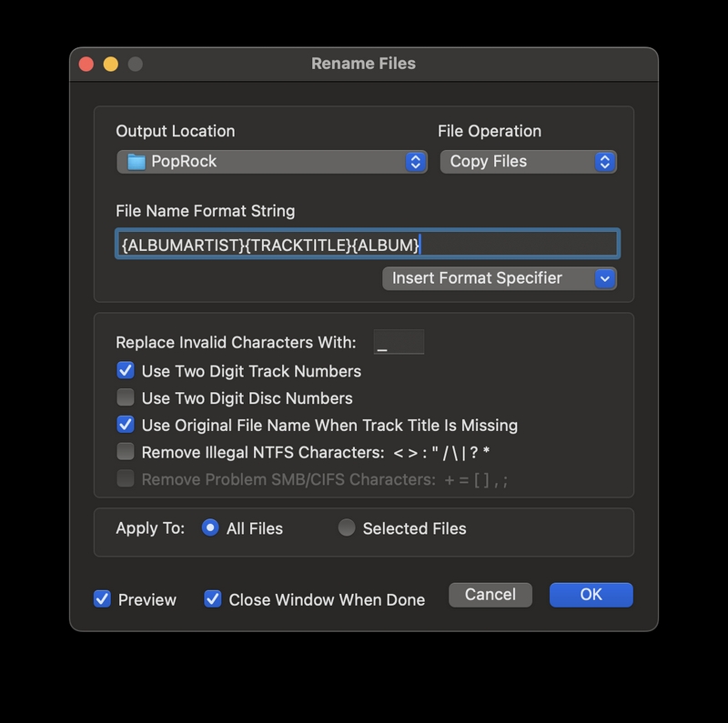Screen dimensions: 728x723
Task: Minimize window with yellow button
Action: (110, 64)
